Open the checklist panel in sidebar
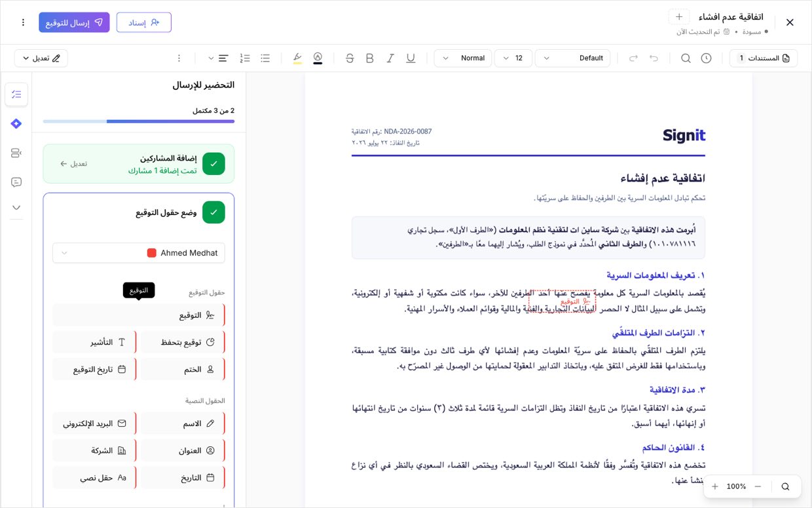 coord(16,94)
